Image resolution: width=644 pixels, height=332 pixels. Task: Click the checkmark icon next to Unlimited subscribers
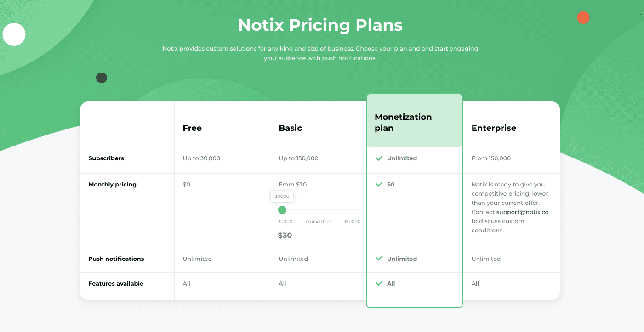(x=379, y=158)
